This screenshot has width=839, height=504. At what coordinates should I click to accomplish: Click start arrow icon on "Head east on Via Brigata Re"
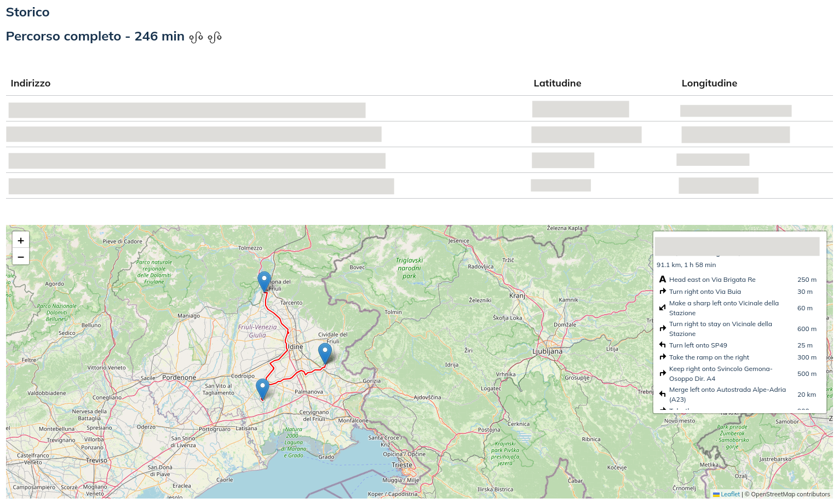(x=663, y=279)
